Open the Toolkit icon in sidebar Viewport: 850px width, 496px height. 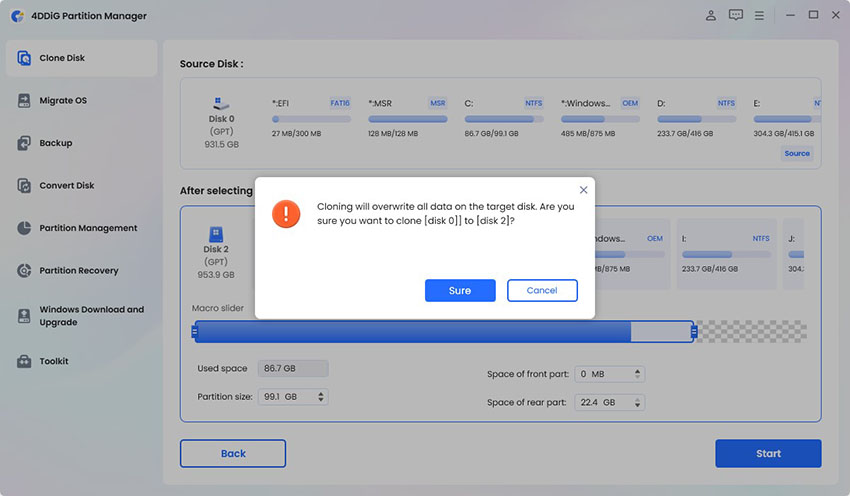tap(24, 361)
